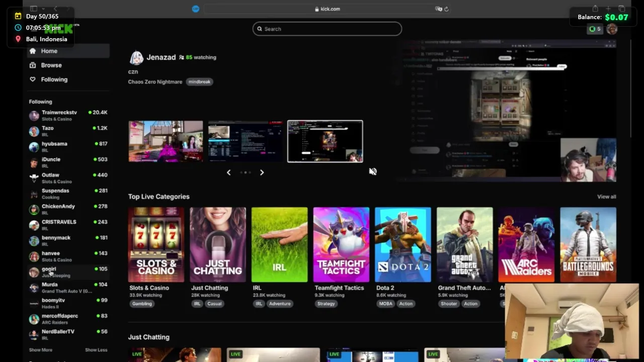Click Jenazad's avatar in featured stream
The image size is (644, 362).
coord(136,57)
